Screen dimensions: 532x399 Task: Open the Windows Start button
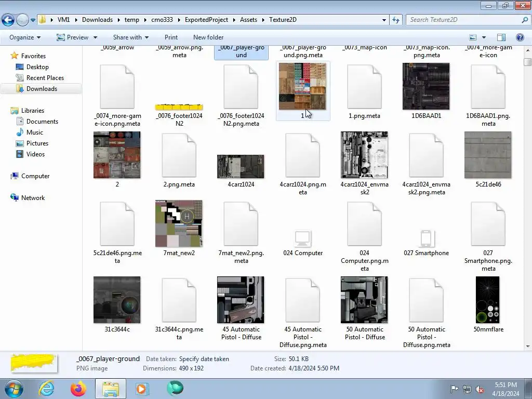click(14, 389)
